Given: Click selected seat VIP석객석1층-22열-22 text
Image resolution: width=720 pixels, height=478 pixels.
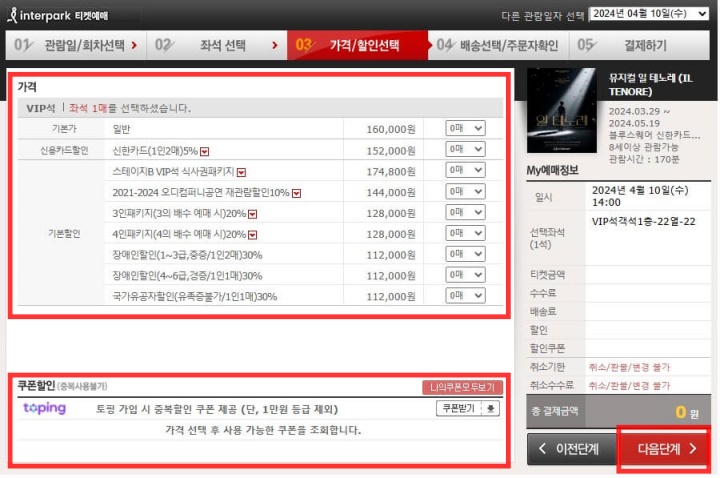Looking at the screenshot, I should pyautogui.click(x=643, y=221).
